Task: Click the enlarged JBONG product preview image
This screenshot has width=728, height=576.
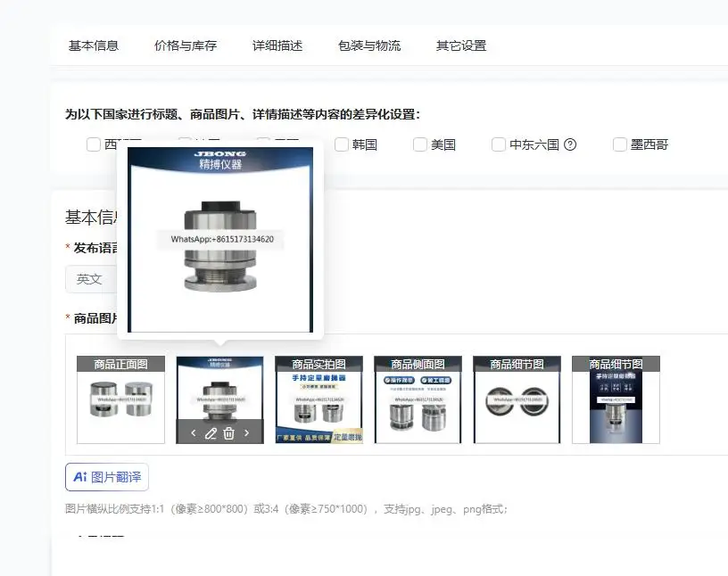Action: click(x=220, y=240)
